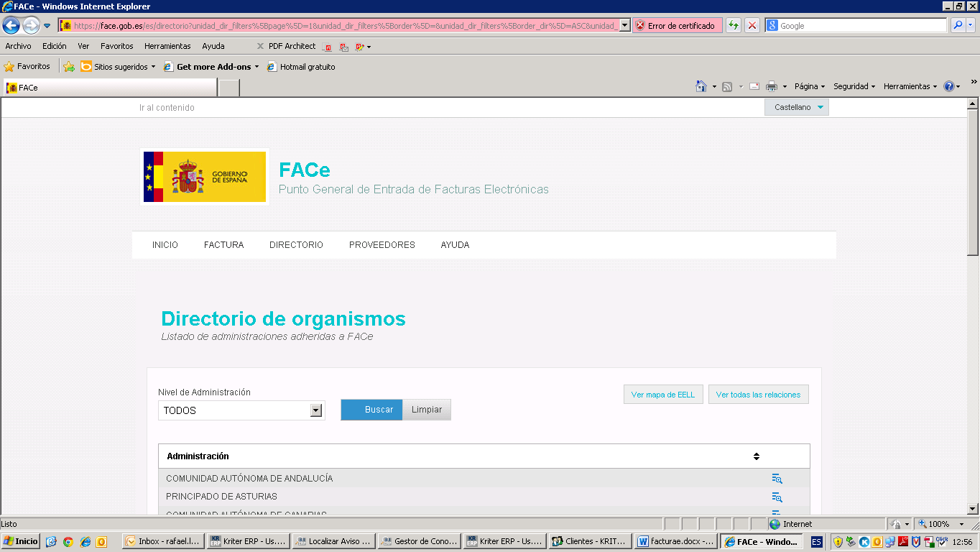Go to INICIO in site navigation
Viewport: 980px width, 552px height.
pos(165,245)
